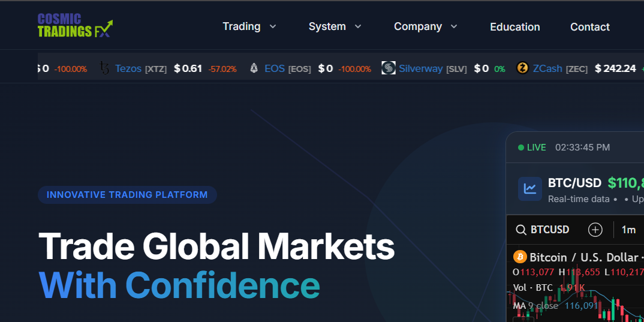
Task: Click the orange Bitcoin logo in chart
Action: [x=520, y=257]
